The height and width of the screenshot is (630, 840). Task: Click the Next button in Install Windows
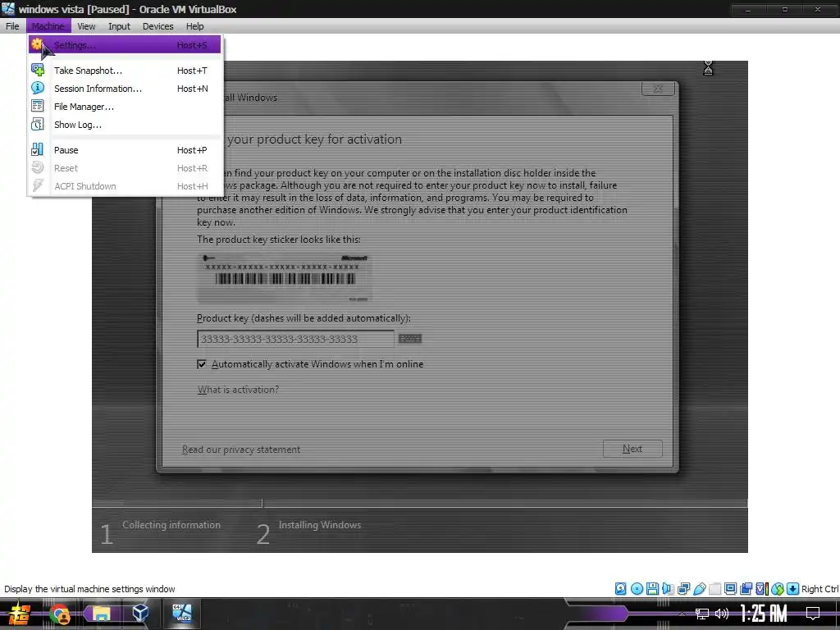click(x=632, y=449)
